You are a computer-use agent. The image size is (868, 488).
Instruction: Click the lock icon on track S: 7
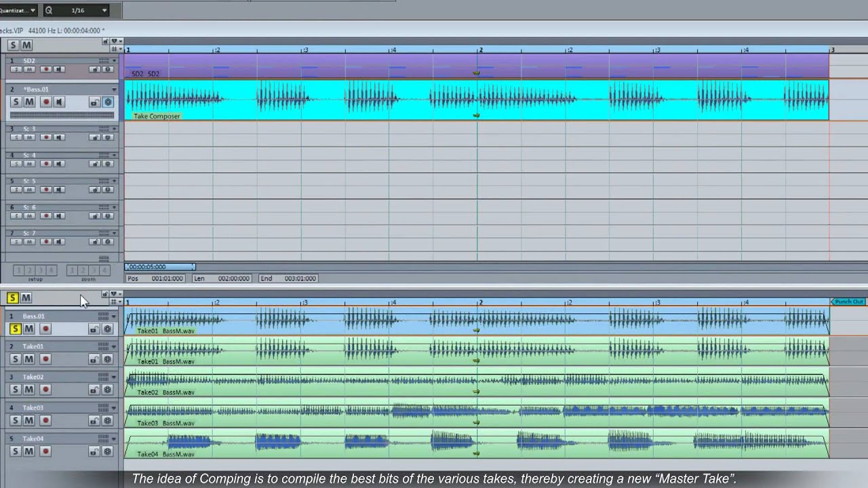pyautogui.click(x=94, y=242)
